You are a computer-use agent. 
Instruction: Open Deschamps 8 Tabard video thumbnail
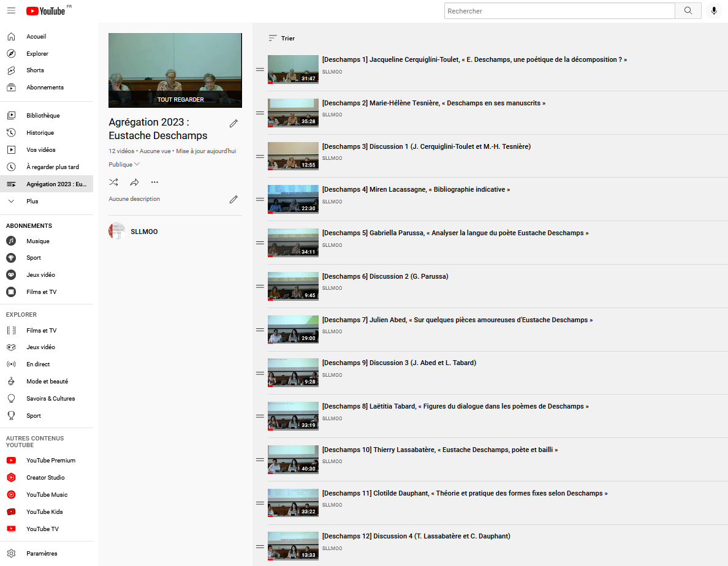[293, 416]
